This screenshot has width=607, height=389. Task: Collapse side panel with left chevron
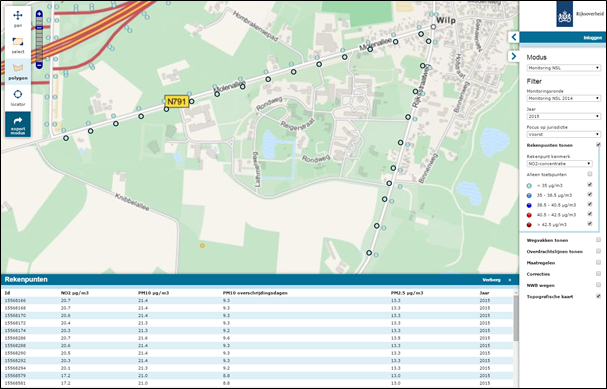pyautogui.click(x=514, y=37)
